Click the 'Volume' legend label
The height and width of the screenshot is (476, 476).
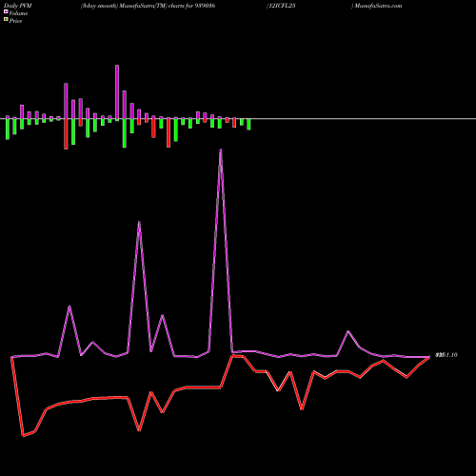pos(18,13)
